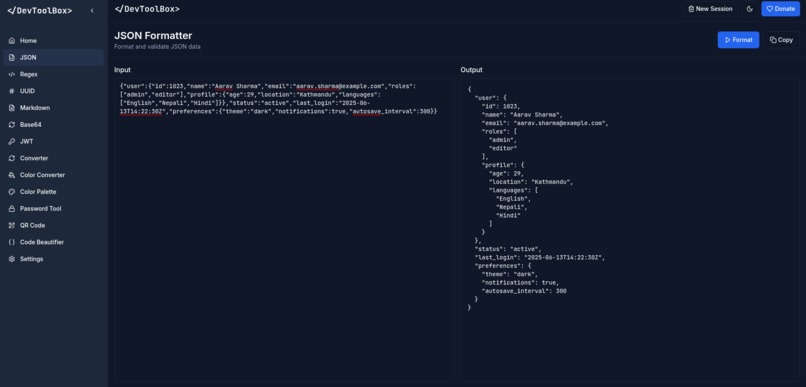The width and height of the screenshot is (806, 387).
Task: Click the blue Format button
Action: (x=738, y=40)
